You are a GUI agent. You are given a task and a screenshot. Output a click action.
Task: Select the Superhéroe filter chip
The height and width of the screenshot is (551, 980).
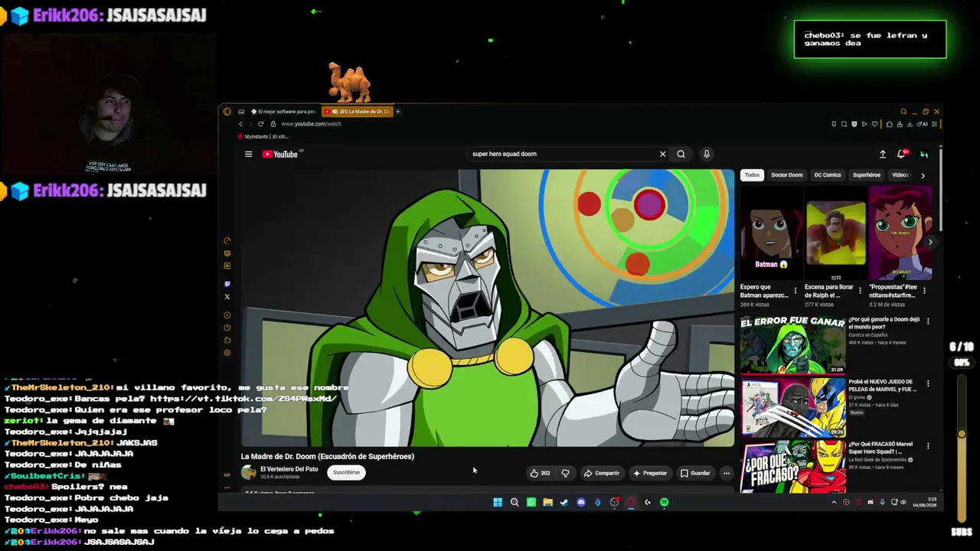[x=867, y=175]
